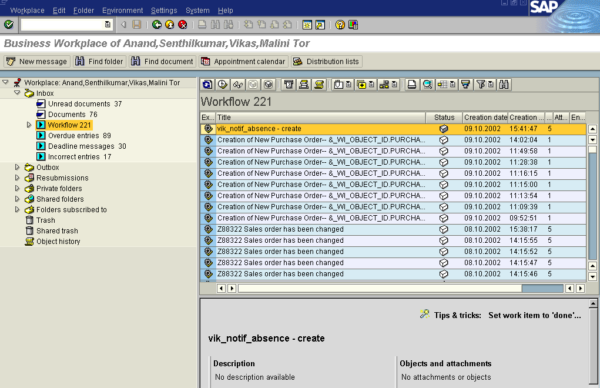The height and width of the screenshot is (388, 600).
Task: Expand the Outbox folder
Action: point(17,167)
